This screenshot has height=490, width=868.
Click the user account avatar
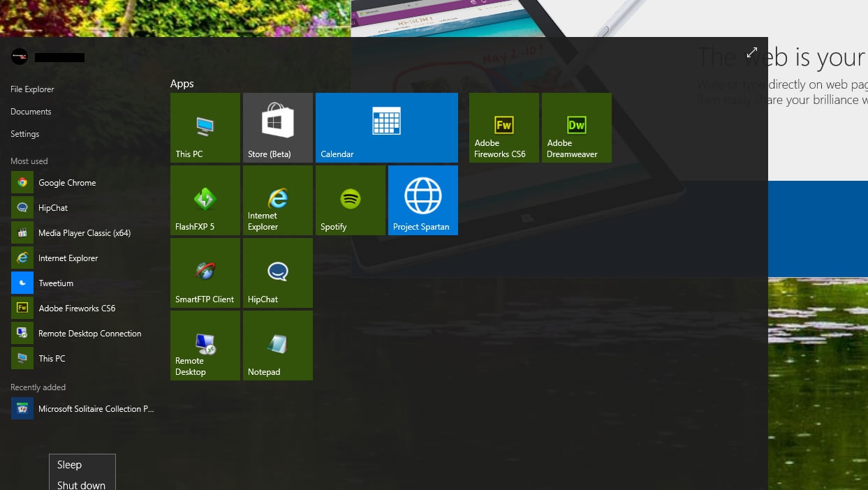(x=20, y=57)
